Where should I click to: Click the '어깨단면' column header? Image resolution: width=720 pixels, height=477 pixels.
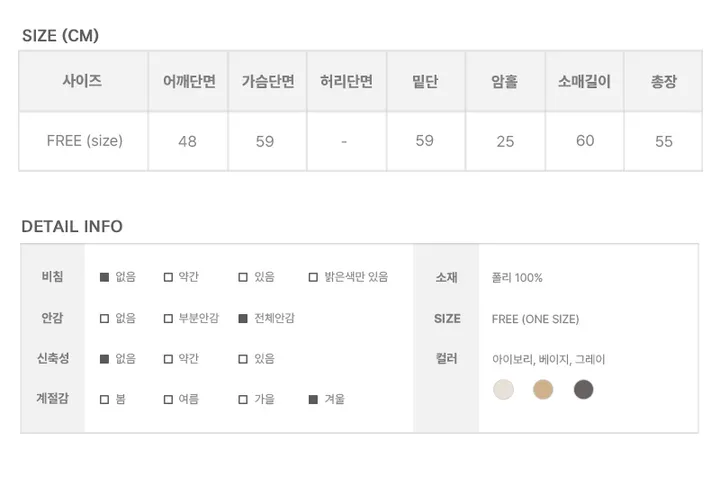[188, 82]
